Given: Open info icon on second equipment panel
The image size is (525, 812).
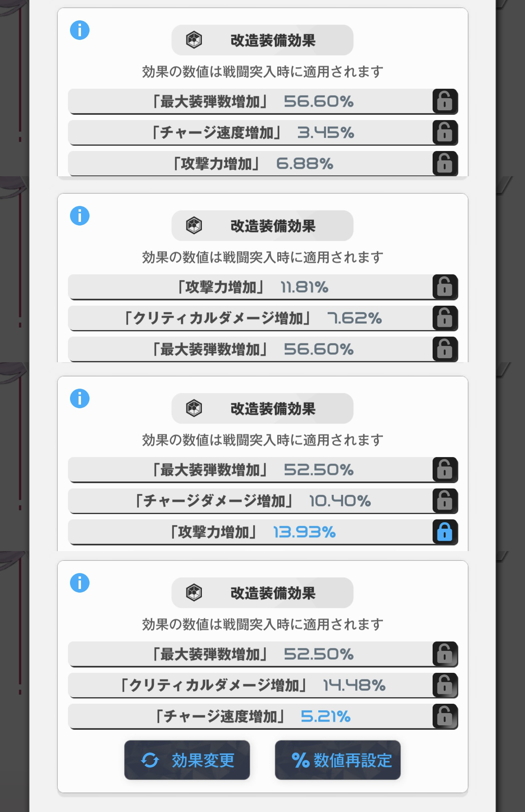Looking at the screenshot, I should point(80,216).
